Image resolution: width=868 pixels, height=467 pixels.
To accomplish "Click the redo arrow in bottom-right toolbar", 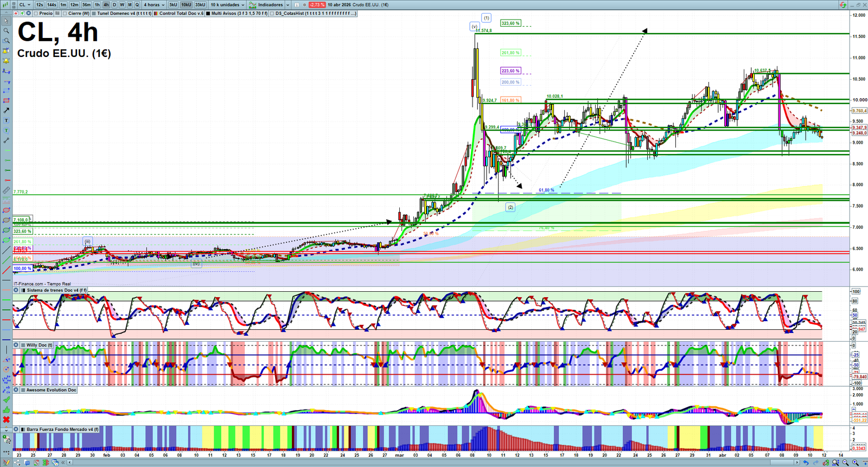I will 815,463.
